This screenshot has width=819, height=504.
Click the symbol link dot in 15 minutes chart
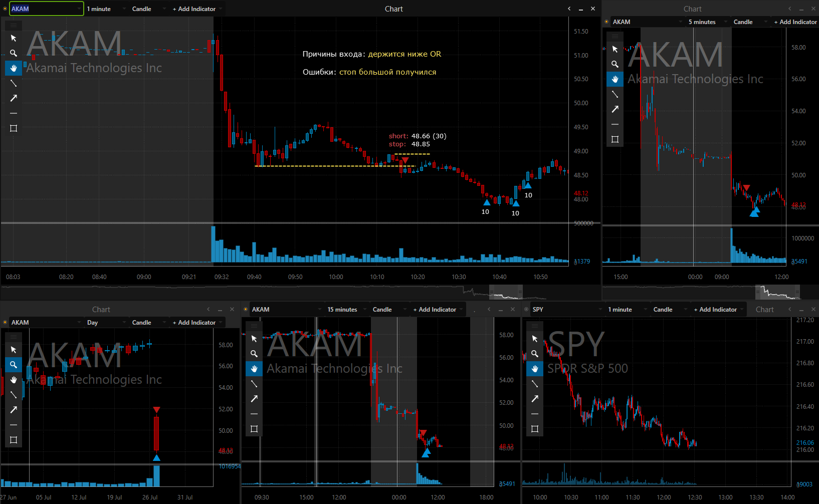246,309
